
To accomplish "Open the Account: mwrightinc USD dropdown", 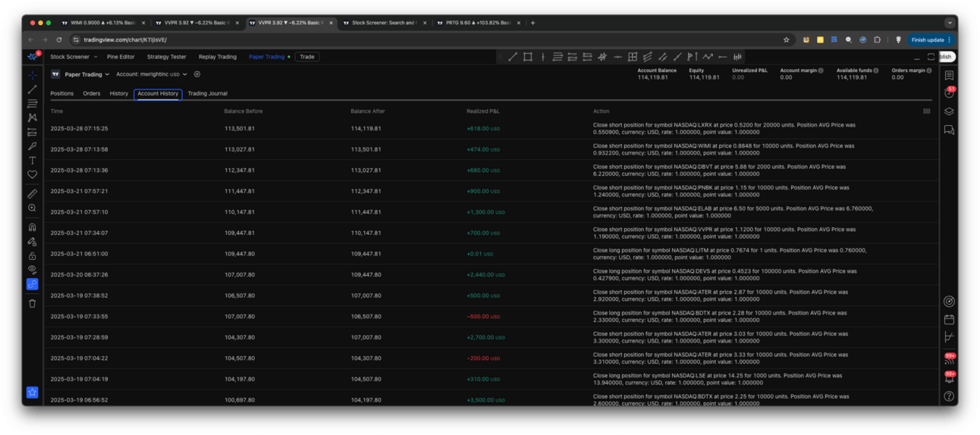I will point(152,74).
